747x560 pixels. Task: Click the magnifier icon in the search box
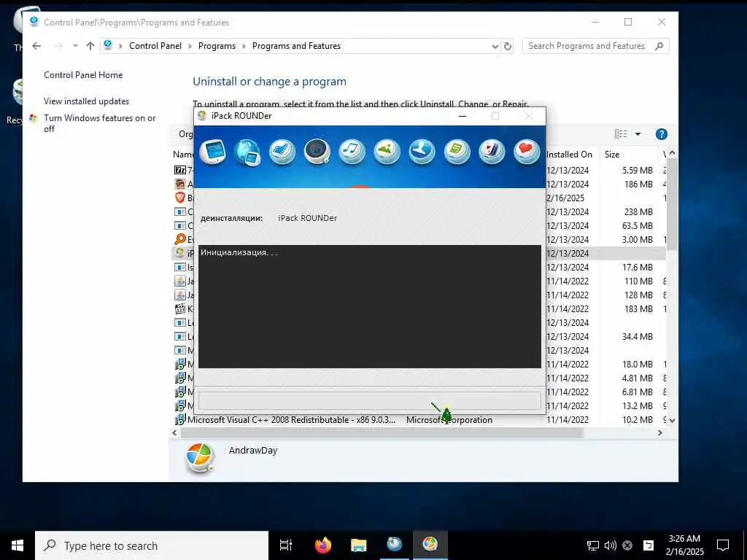point(659,46)
